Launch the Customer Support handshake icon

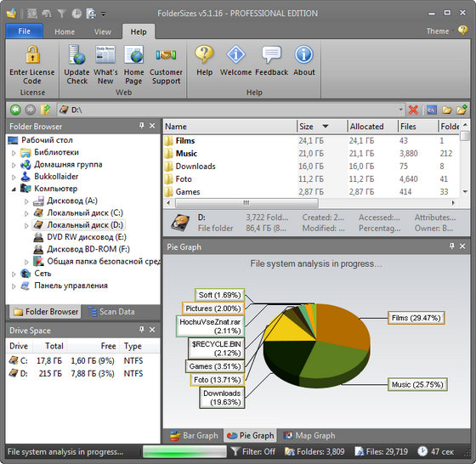[166, 54]
